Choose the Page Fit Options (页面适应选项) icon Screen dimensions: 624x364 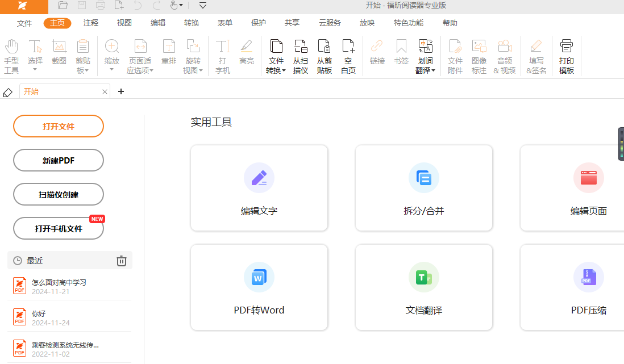(x=140, y=47)
